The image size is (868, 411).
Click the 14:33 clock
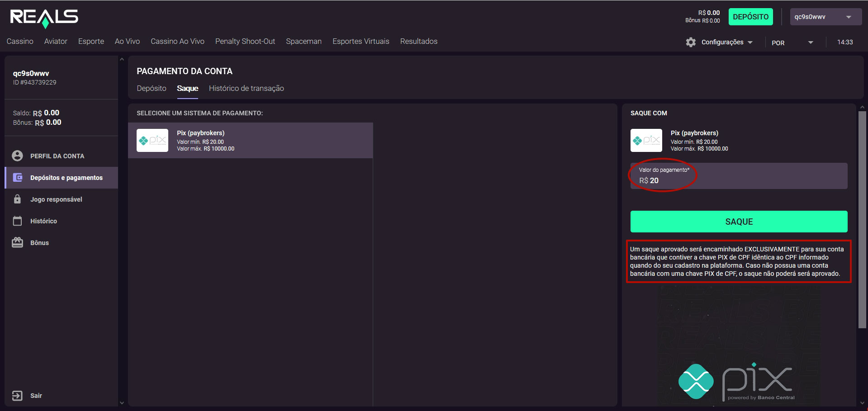(844, 42)
